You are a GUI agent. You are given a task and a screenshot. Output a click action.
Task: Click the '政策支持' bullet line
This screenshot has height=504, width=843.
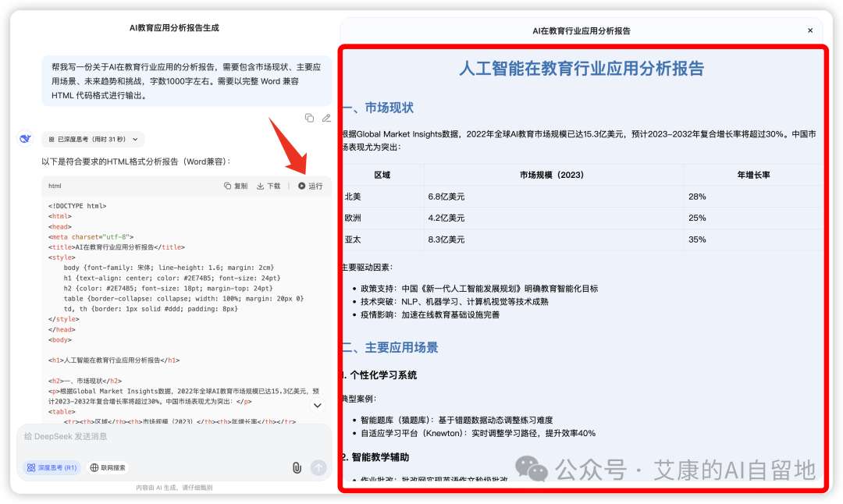(479, 289)
